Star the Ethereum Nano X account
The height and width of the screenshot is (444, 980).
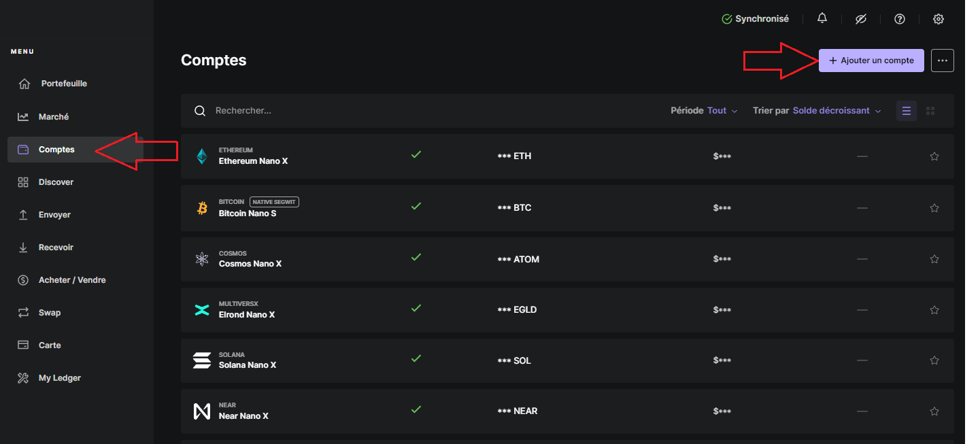point(934,156)
